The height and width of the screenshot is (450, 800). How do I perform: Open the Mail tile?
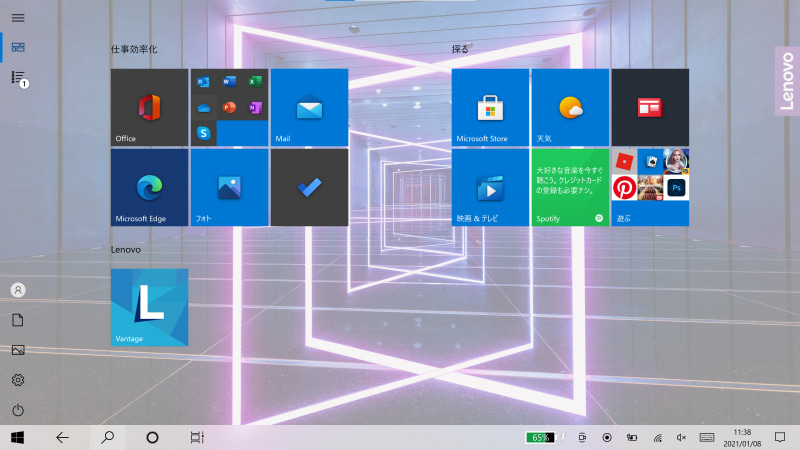point(310,107)
